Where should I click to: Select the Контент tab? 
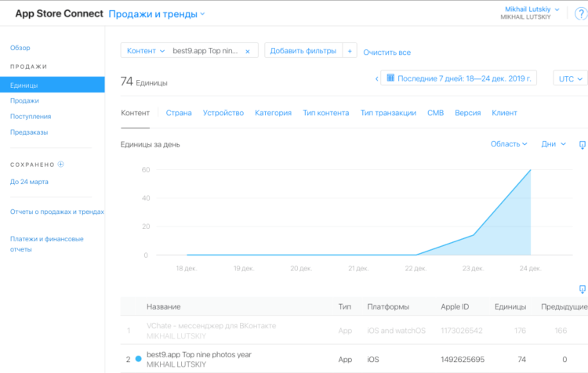[135, 113]
